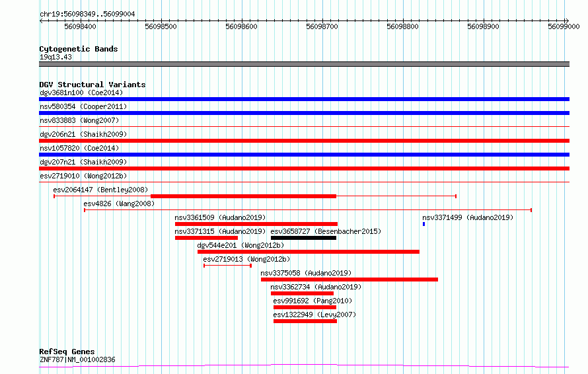Click the DGV Structural Variants track title
The image size is (588, 374).
92,85
